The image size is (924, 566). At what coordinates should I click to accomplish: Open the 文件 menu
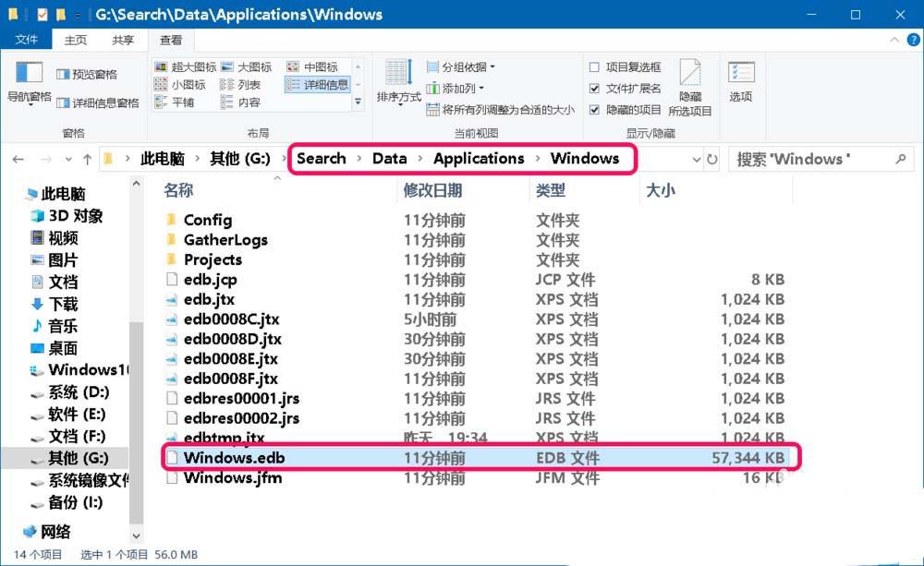point(28,40)
